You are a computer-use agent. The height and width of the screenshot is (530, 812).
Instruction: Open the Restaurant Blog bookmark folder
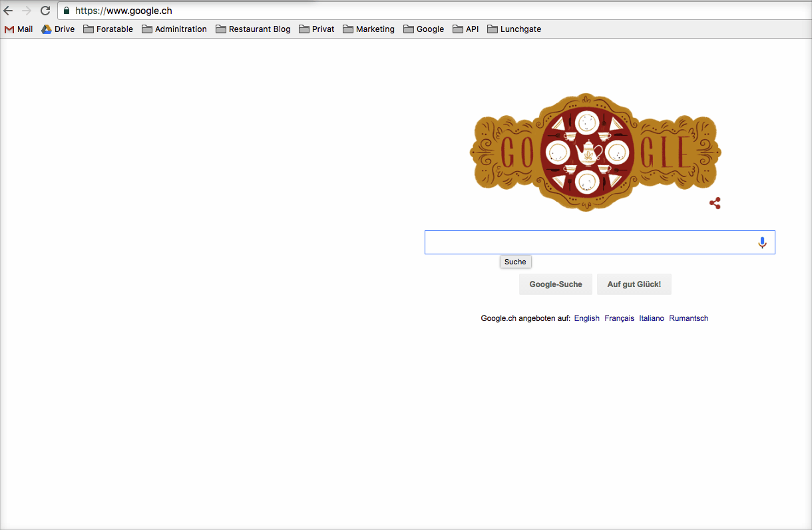tap(253, 29)
